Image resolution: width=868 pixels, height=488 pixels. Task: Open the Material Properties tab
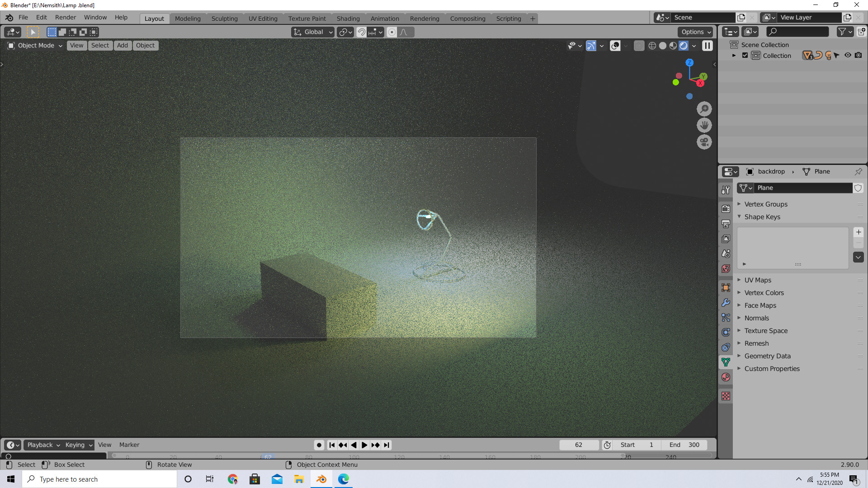pos(726,377)
